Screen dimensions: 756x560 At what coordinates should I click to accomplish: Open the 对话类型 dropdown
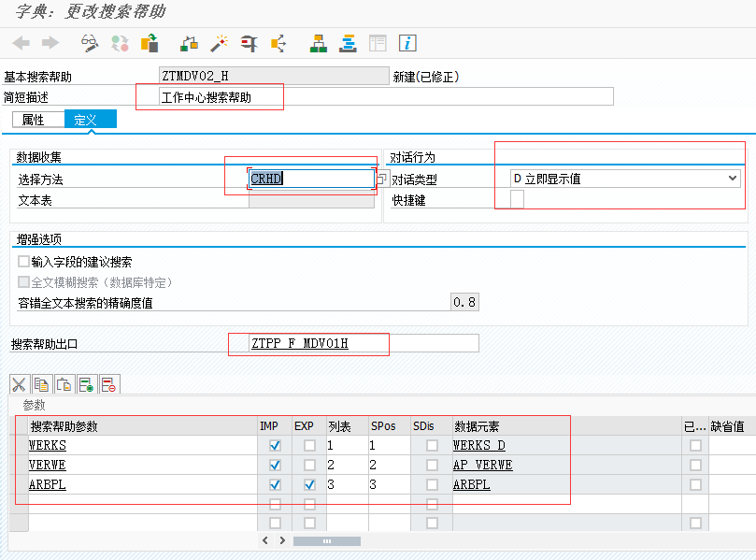pyautogui.click(x=733, y=179)
